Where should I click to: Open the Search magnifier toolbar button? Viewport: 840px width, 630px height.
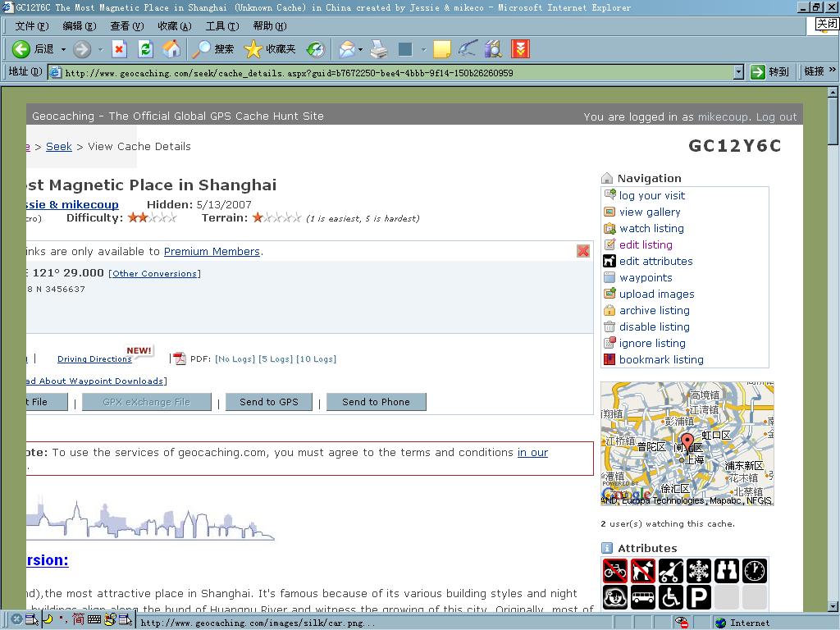[x=213, y=49]
